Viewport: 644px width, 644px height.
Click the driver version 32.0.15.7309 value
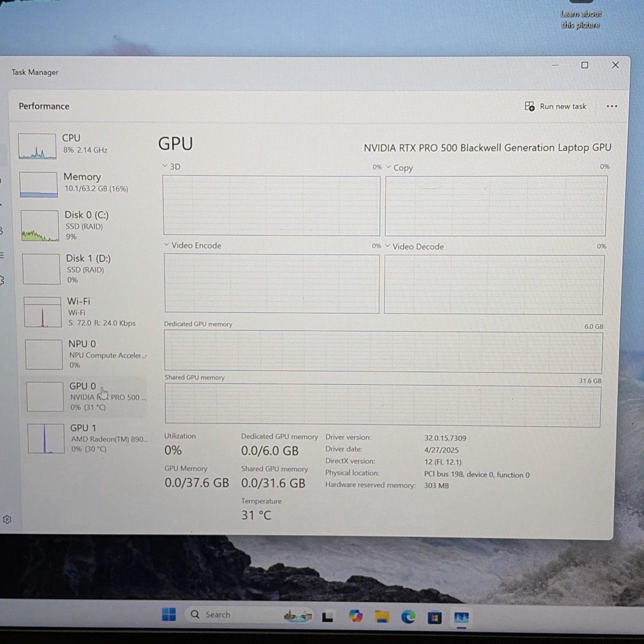445,438
